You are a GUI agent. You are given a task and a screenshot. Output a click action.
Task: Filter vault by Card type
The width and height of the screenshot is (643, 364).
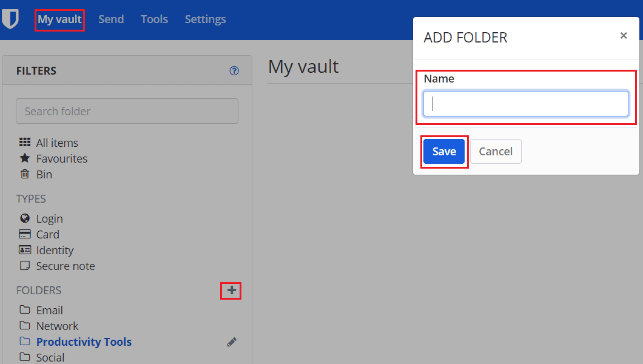pos(39,234)
